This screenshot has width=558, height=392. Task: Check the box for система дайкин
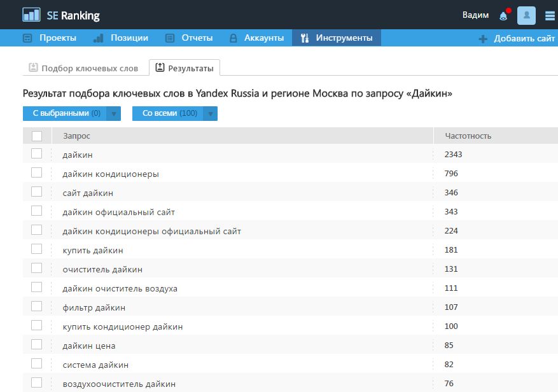[37, 363]
